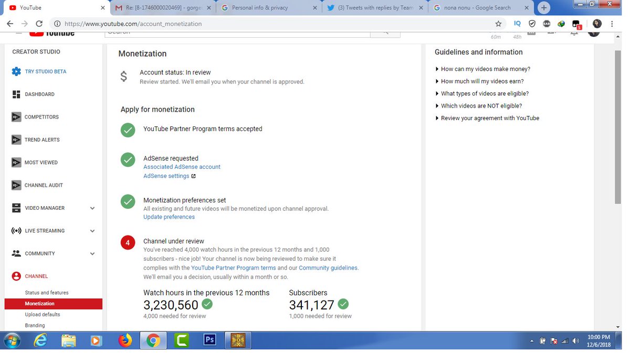Go back with the browser back arrow

click(10, 24)
